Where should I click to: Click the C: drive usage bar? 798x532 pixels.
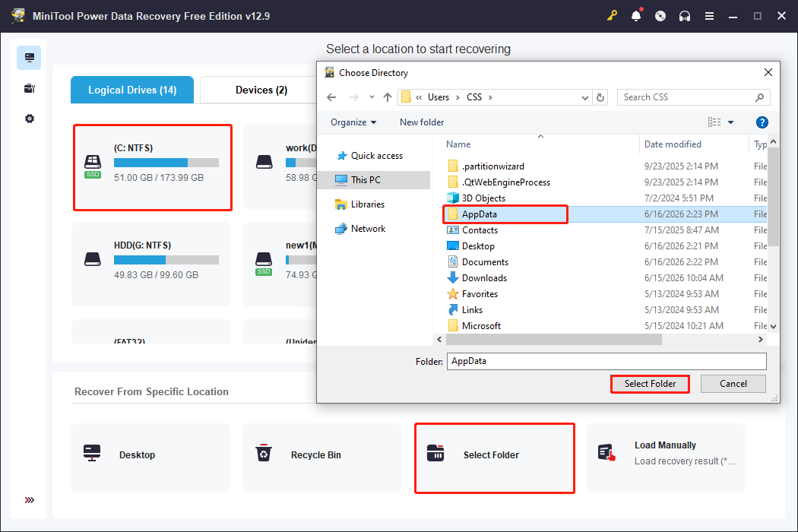click(166, 163)
